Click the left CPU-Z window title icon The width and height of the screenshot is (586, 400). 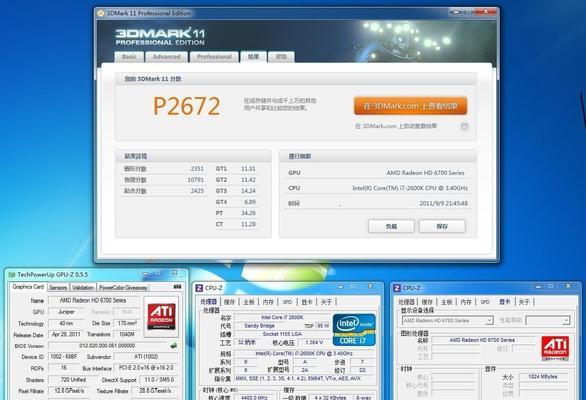(199, 288)
